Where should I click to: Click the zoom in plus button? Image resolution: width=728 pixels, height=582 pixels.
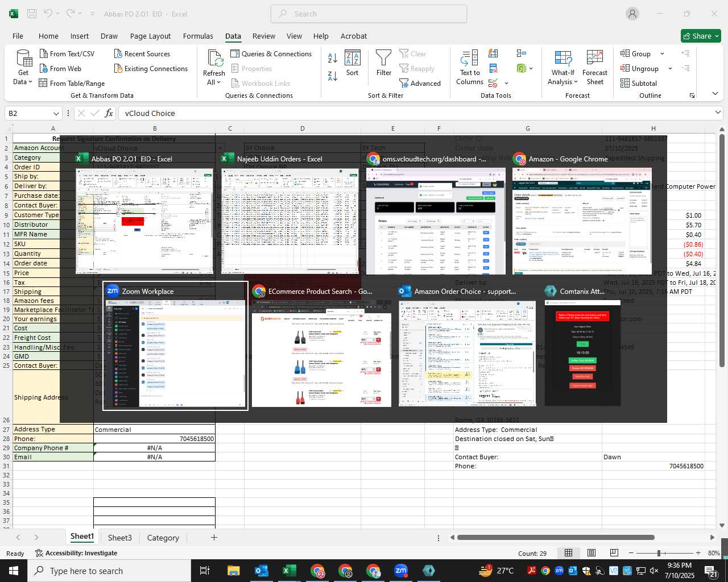tap(698, 553)
